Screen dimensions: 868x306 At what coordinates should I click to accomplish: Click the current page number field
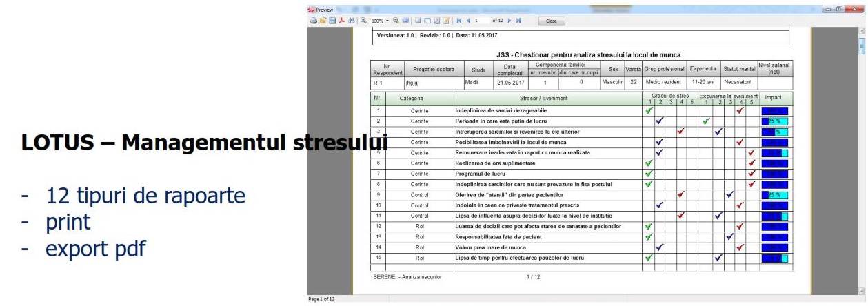pos(481,21)
